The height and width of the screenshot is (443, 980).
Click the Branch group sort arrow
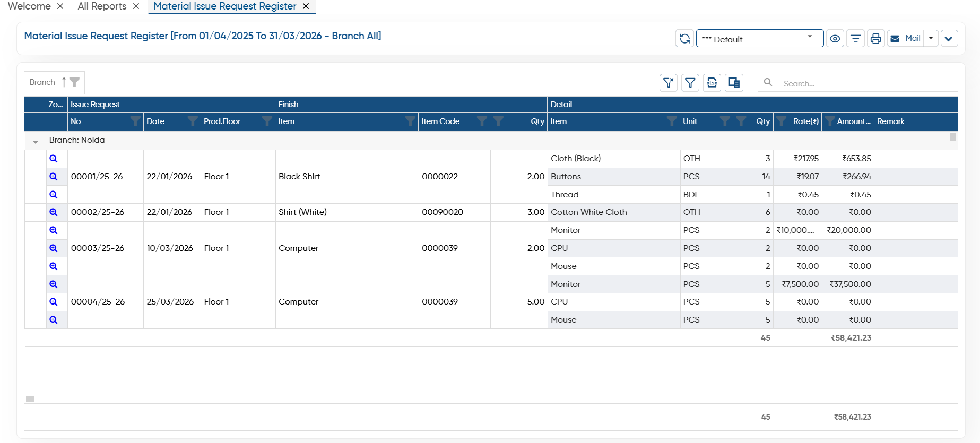64,82
